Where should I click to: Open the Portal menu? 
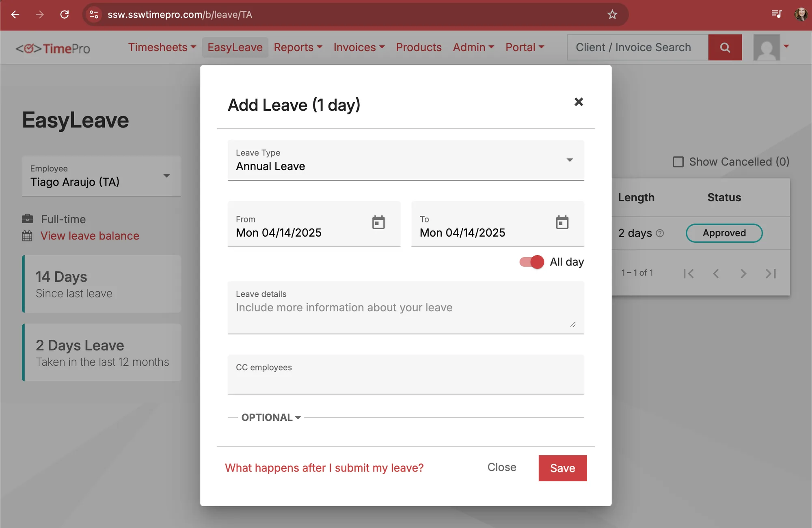525,47
